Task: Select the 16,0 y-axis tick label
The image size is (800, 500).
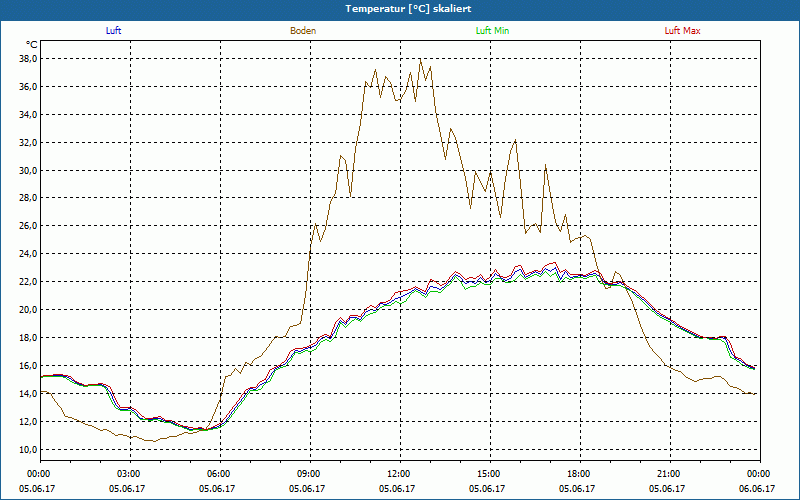Action: coord(26,366)
